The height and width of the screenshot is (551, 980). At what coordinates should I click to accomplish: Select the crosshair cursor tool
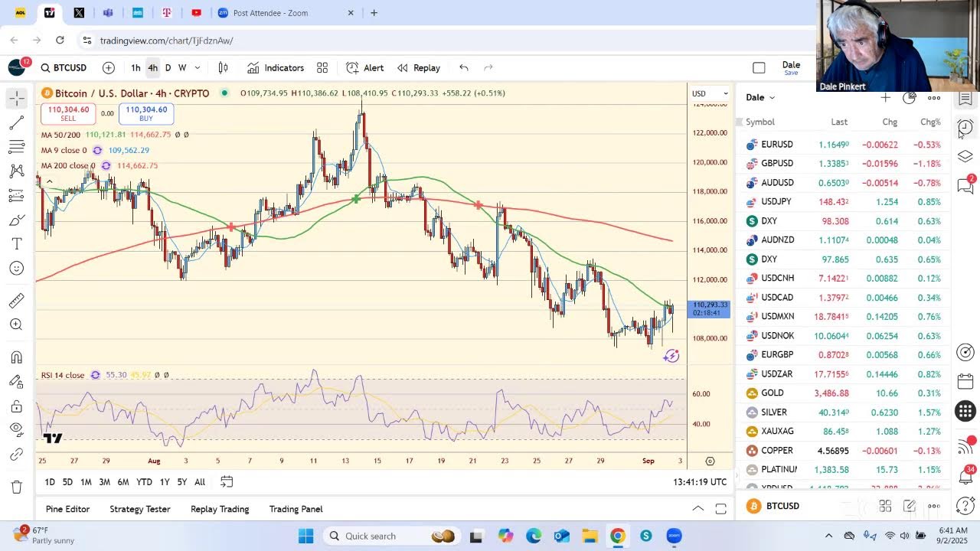[x=16, y=98]
